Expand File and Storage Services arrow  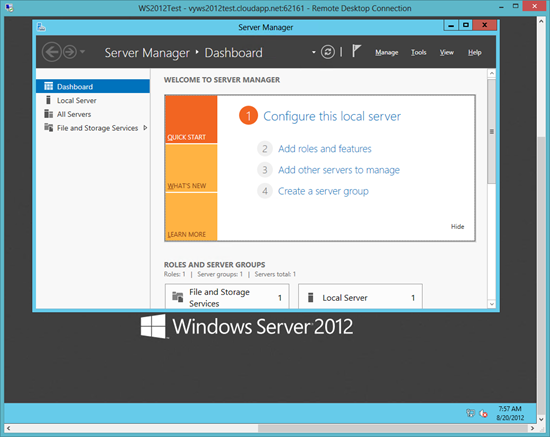tap(145, 128)
